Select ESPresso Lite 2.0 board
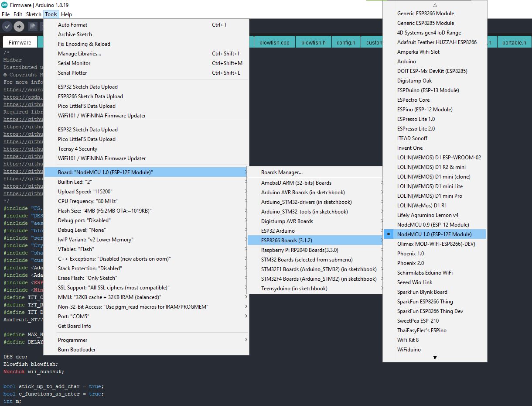The height and width of the screenshot is (406, 532). (x=435, y=129)
